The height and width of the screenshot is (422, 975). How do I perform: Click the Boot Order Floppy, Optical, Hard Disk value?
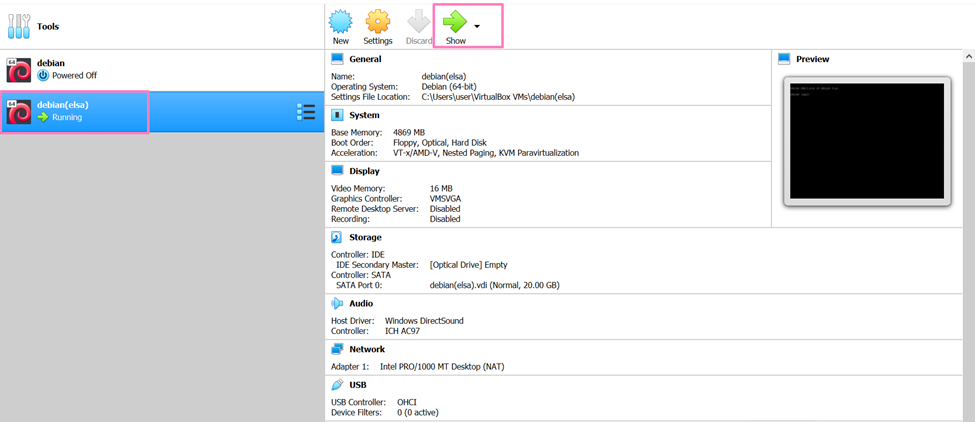[440, 142]
